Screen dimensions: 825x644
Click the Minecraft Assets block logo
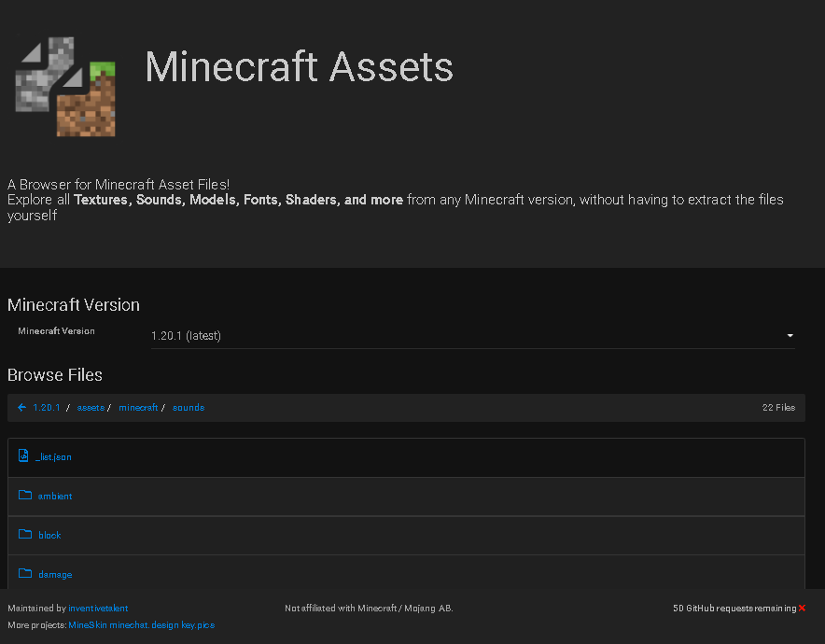coord(65,87)
